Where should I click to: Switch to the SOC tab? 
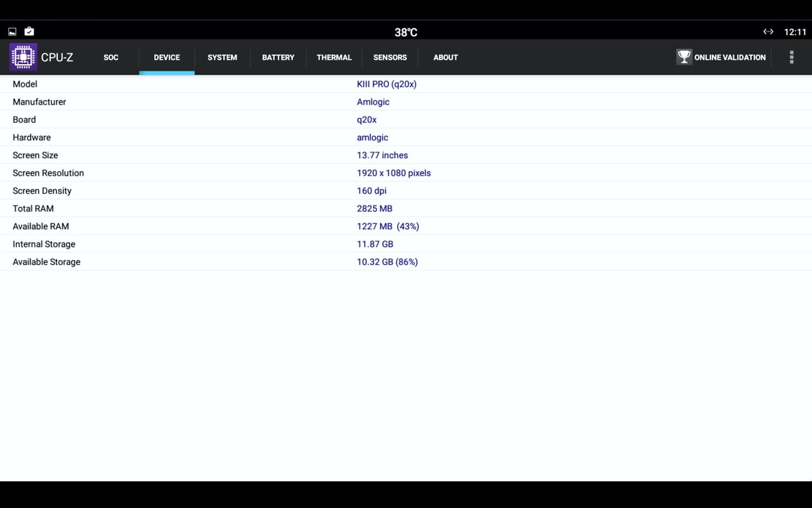click(110, 57)
